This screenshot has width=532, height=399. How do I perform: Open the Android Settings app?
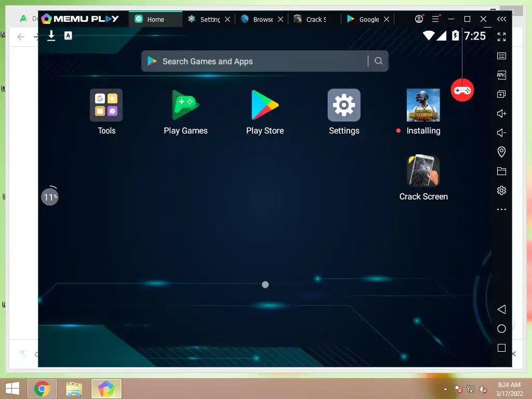point(344,105)
